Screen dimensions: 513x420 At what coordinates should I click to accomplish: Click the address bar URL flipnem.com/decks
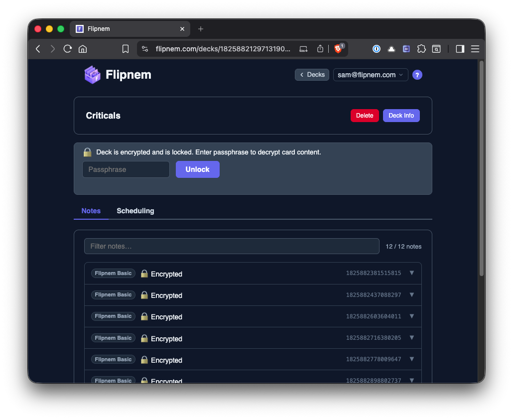[x=223, y=49]
